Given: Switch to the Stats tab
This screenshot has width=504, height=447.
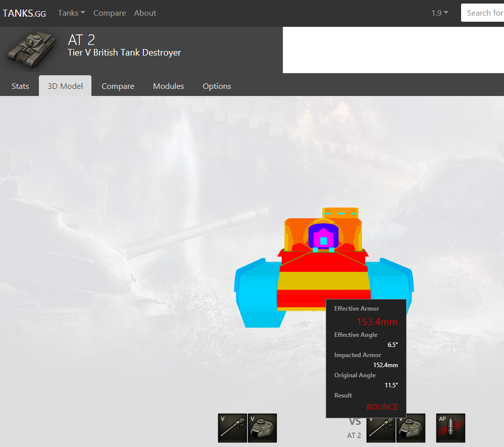Looking at the screenshot, I should point(20,86).
